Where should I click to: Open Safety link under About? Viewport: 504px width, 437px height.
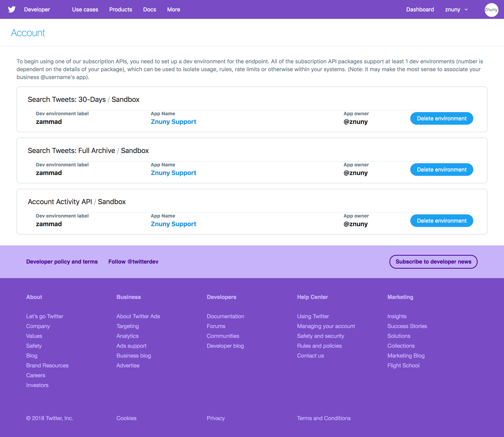point(34,346)
